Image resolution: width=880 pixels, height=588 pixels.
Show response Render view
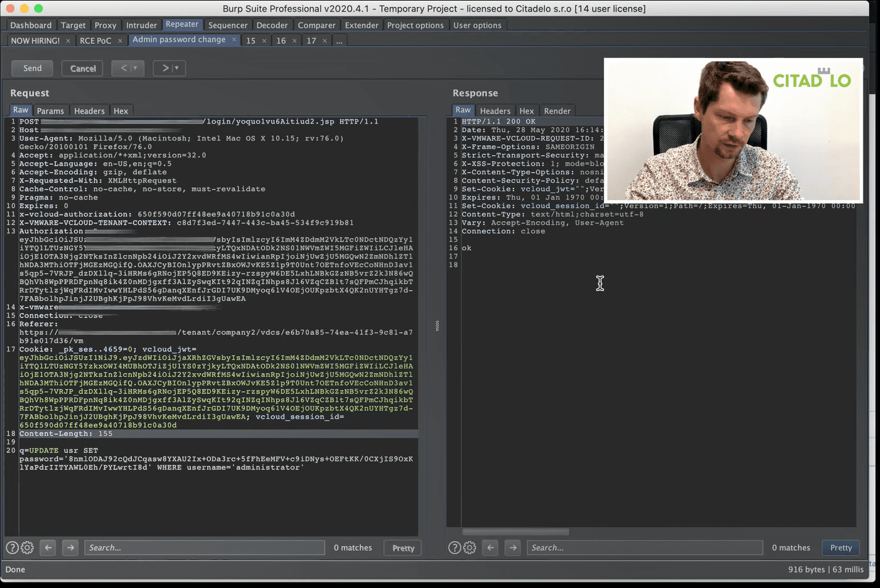coord(557,111)
